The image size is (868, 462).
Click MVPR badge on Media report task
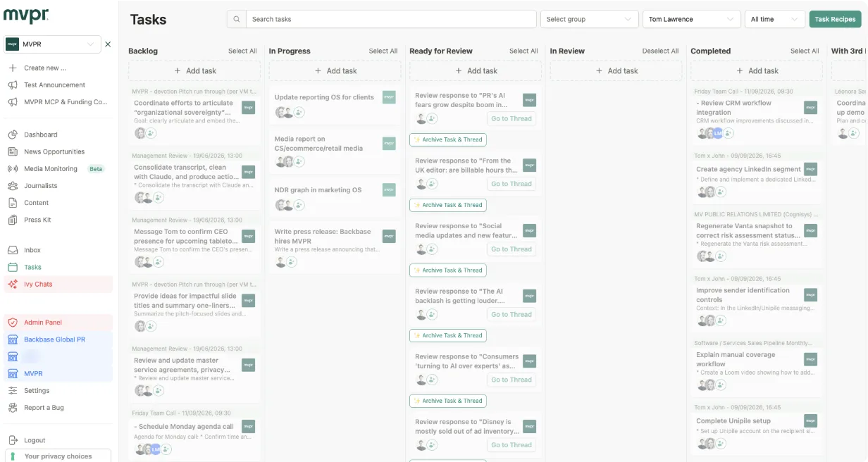(389, 144)
